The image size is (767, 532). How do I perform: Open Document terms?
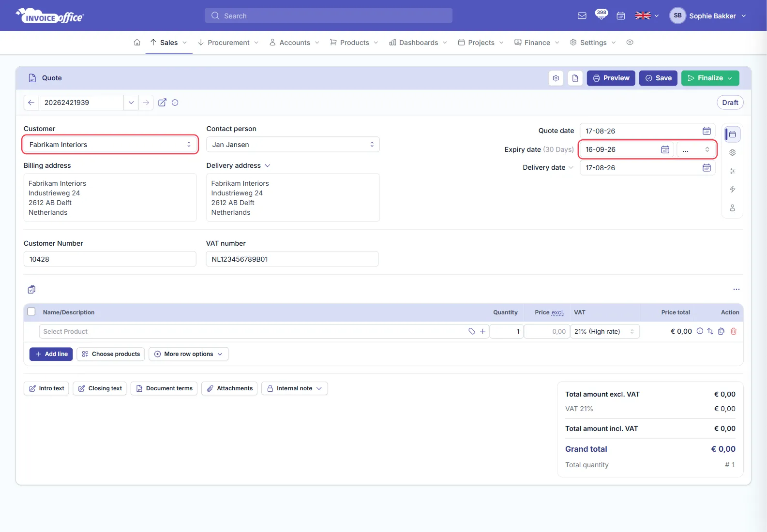164,388
